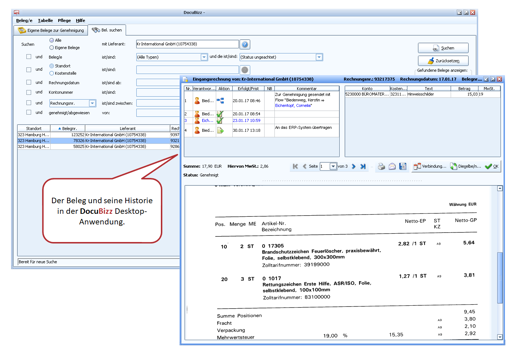Go to next invoice page
The image size is (516, 361).
pos(354,166)
